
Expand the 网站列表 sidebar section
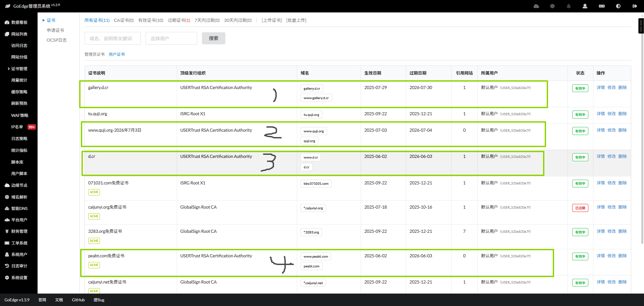coord(19,34)
